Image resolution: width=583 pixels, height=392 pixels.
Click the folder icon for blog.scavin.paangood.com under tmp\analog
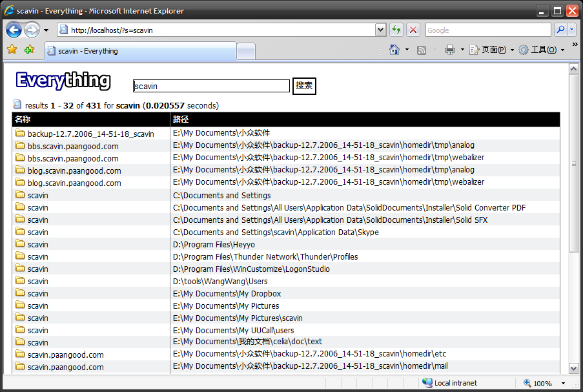coord(20,170)
